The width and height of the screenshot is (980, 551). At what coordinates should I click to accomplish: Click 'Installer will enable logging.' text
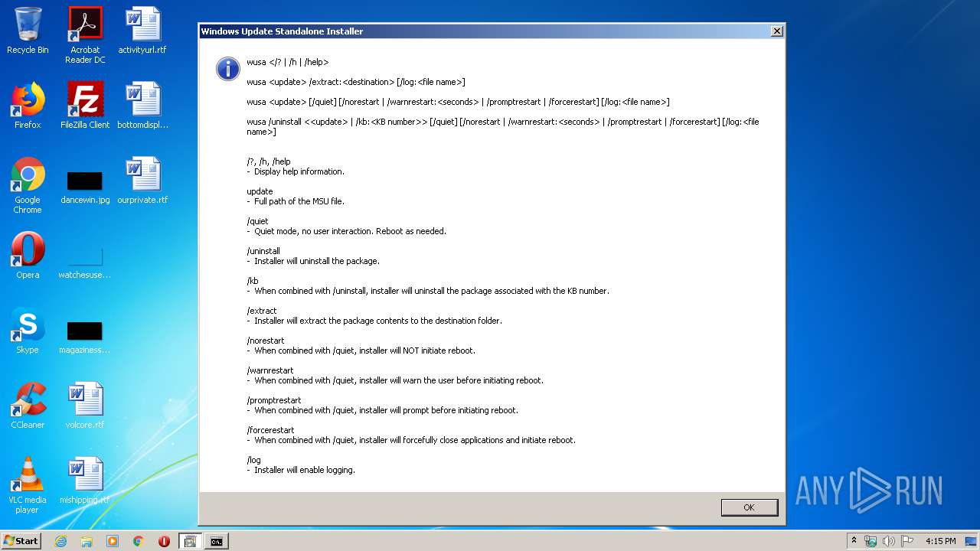(305, 470)
